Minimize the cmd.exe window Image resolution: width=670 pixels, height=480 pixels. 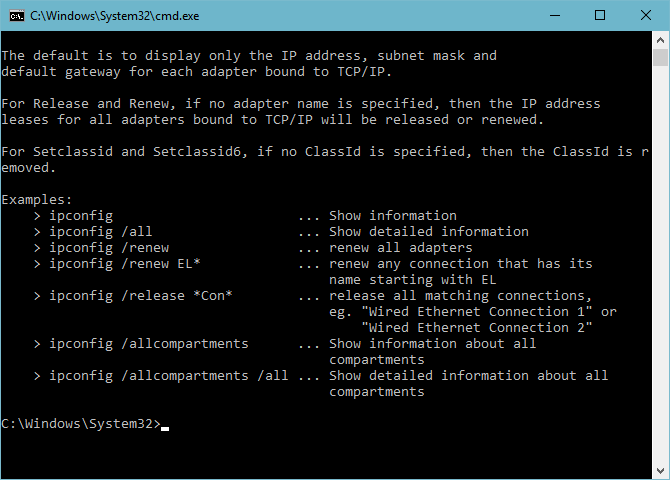[553, 15]
